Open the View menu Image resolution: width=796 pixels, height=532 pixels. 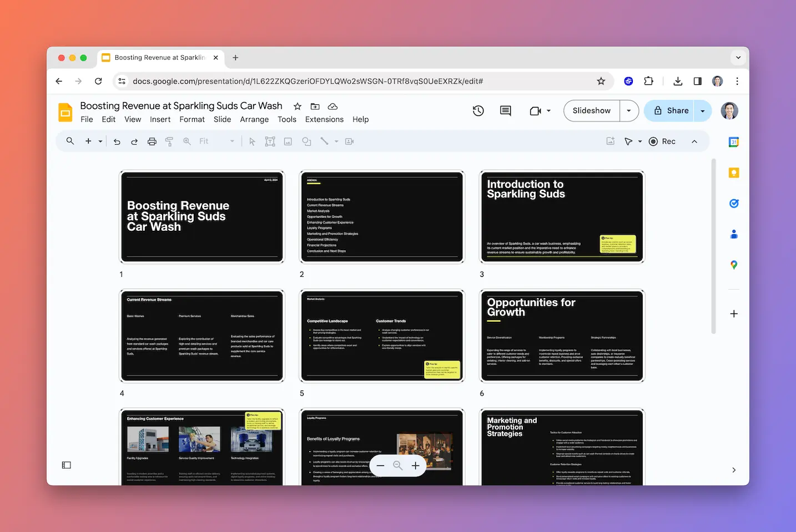tap(133, 119)
